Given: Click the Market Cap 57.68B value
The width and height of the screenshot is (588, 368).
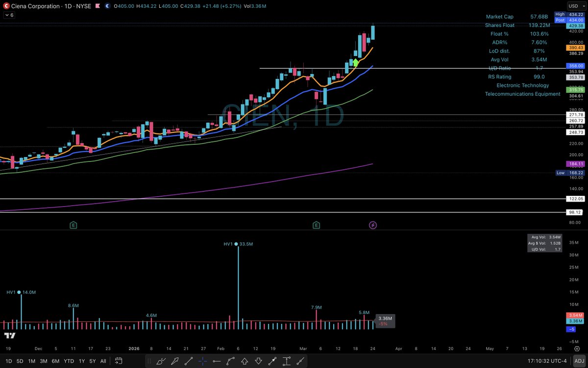Looking at the screenshot, I should coord(538,17).
